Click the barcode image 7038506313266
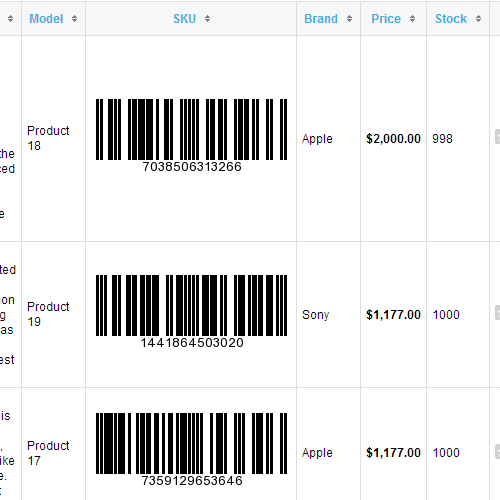Image resolution: width=500 pixels, height=500 pixels. click(x=191, y=136)
